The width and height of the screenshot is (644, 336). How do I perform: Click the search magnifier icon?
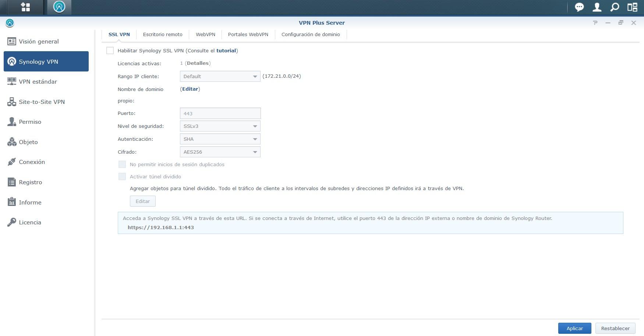pos(615,7)
